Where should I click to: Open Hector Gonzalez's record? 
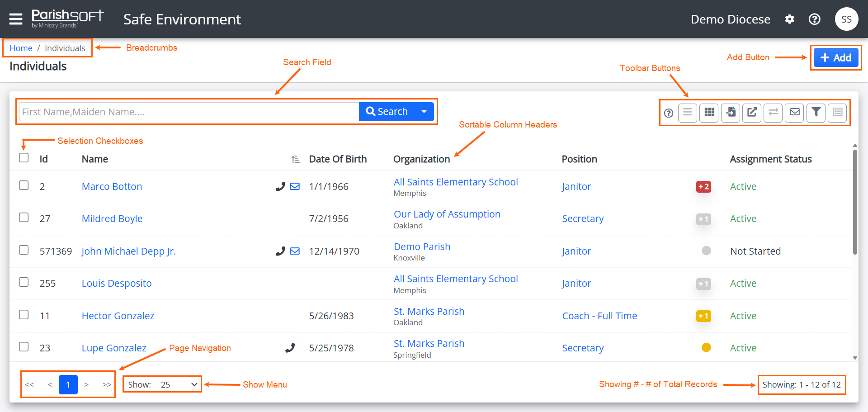click(x=118, y=316)
